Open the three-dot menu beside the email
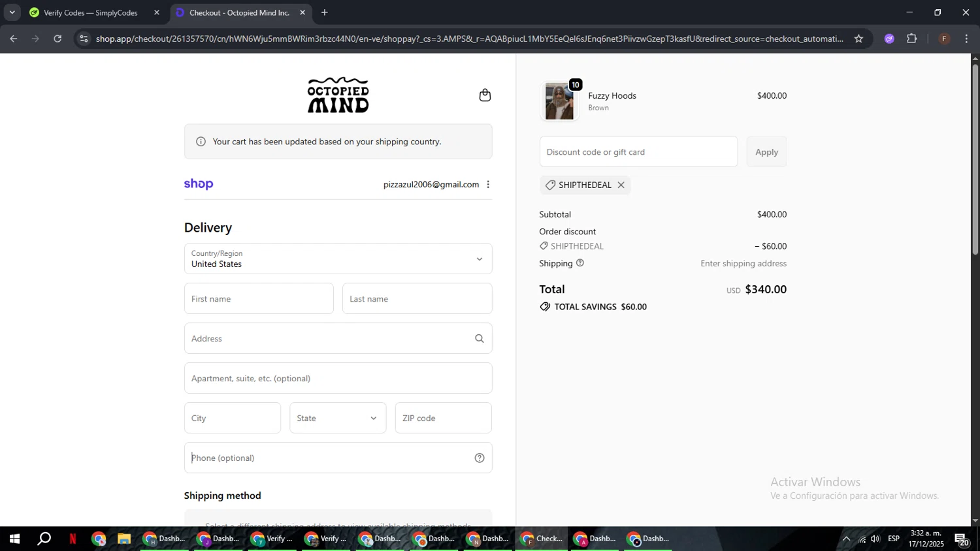Viewport: 980px width, 551px height. tap(488, 184)
